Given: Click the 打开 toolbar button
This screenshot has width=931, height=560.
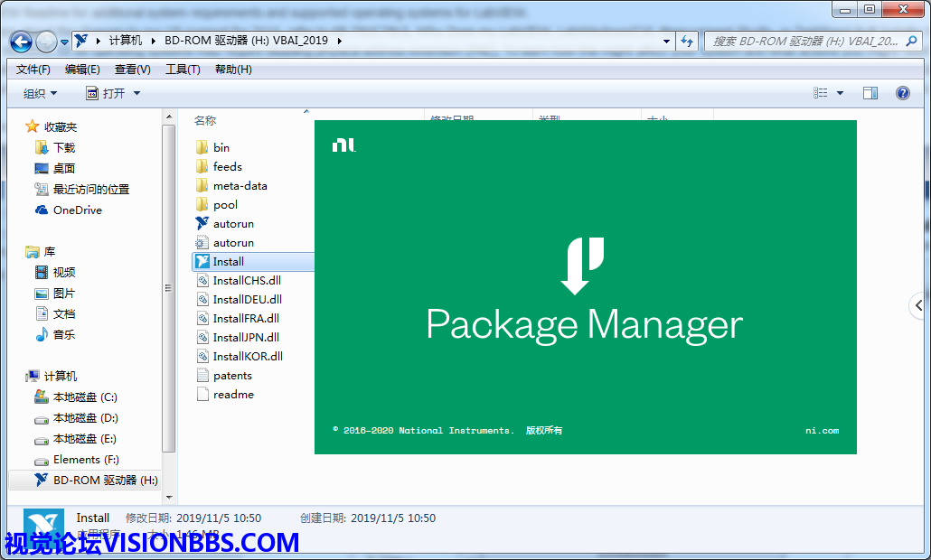Looking at the screenshot, I should (106, 93).
